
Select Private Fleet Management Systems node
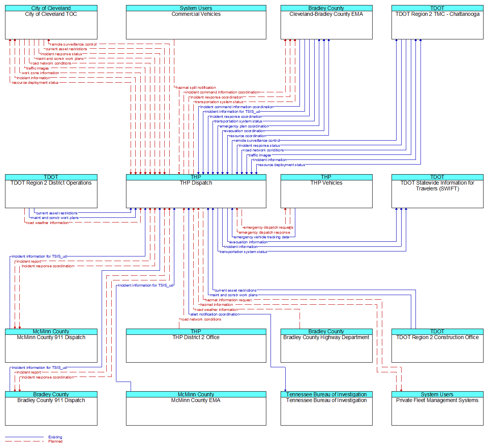tap(437, 409)
